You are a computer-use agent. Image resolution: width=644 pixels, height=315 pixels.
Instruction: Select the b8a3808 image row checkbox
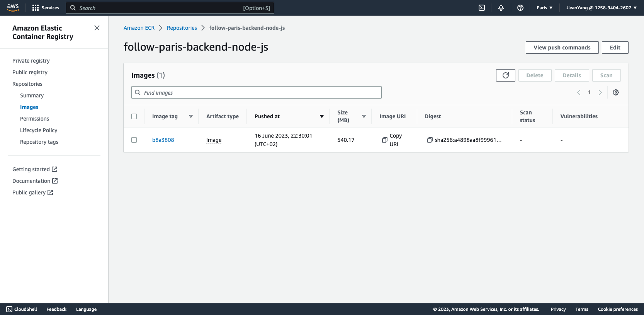[x=134, y=140]
